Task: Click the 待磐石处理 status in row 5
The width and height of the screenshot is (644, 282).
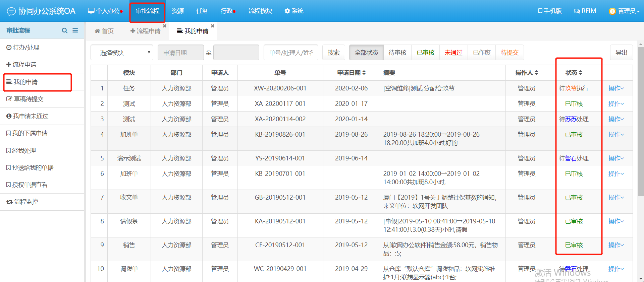Action: (x=574, y=158)
